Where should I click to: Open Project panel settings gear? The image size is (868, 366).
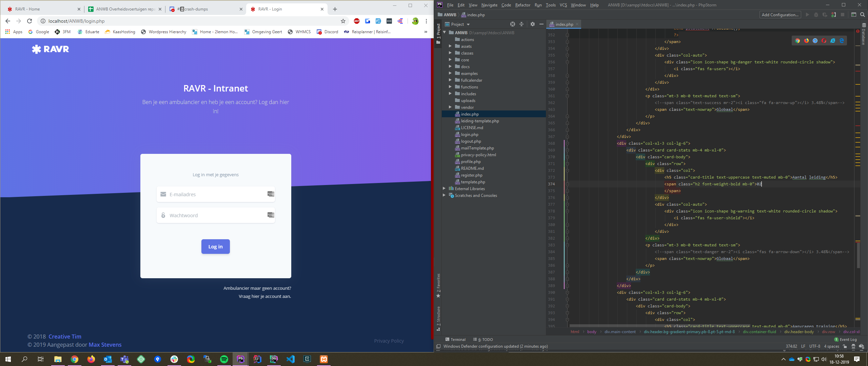(x=532, y=24)
